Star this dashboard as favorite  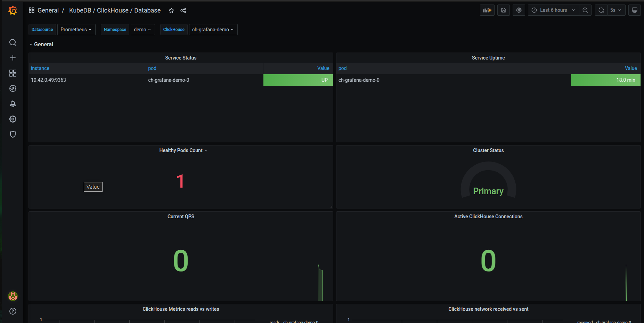tap(171, 10)
